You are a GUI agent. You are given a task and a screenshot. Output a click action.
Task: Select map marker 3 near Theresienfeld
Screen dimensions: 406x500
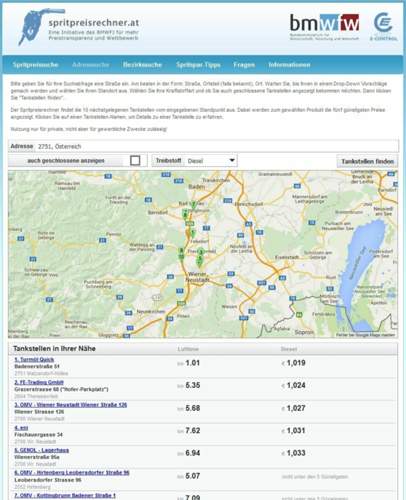pyautogui.click(x=201, y=252)
